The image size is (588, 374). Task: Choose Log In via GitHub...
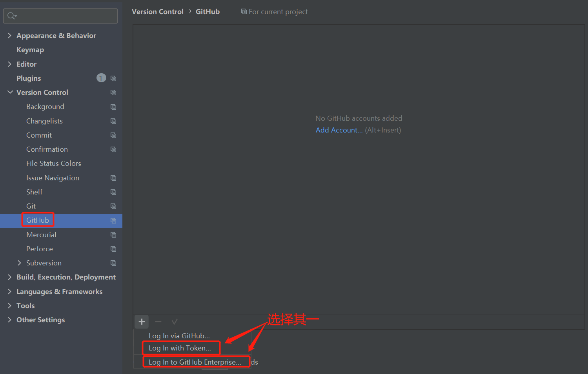coord(179,336)
